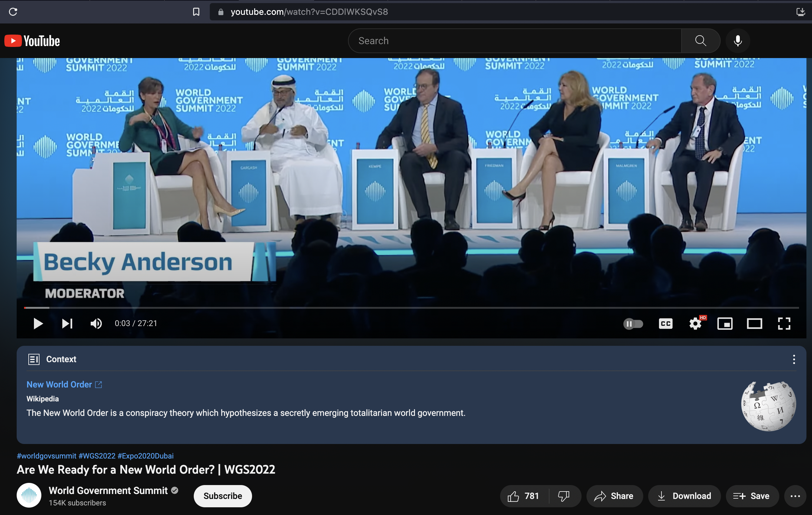Save the video to a playlist
This screenshot has height=515, width=812.
point(752,496)
